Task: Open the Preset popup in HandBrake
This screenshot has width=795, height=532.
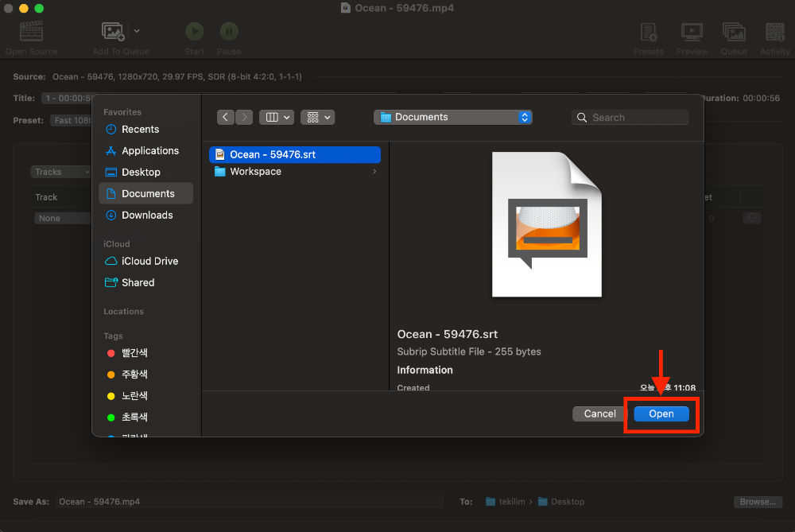Action: click(x=72, y=120)
